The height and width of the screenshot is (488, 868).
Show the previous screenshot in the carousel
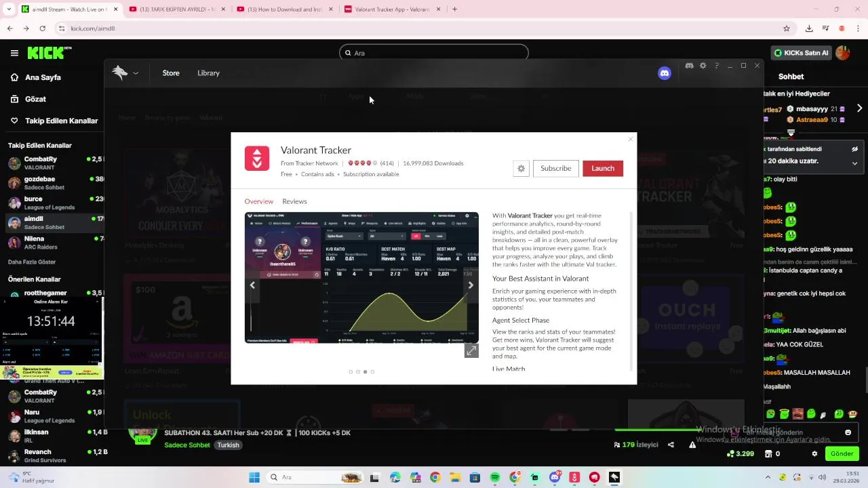[252, 285]
